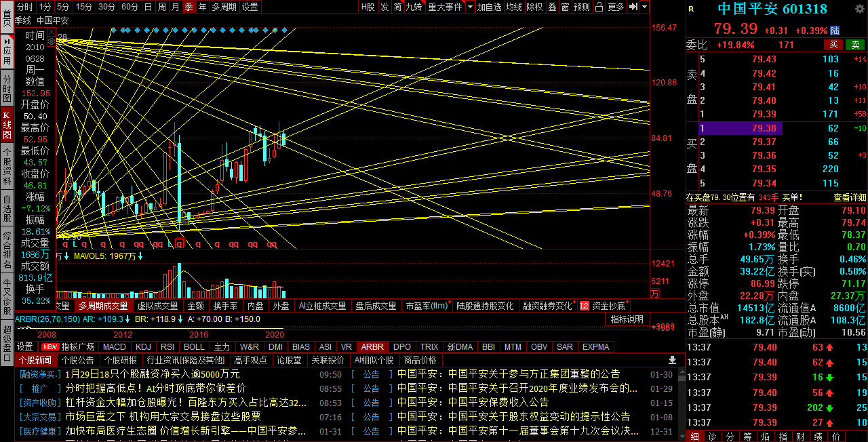Image resolution: width=868 pixels, height=442 pixels.
Task: Close the data info panel with the X
Action: pyautogui.click(x=52, y=32)
